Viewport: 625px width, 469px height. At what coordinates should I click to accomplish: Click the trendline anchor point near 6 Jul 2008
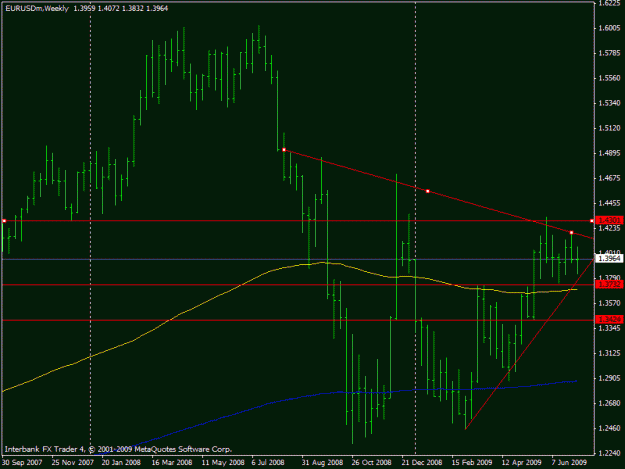[284, 150]
